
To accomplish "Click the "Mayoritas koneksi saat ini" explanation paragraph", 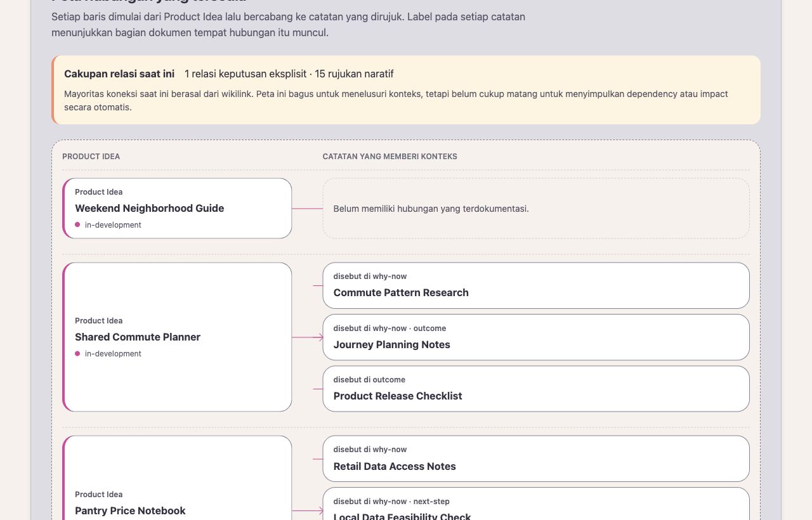I will pyautogui.click(x=396, y=101).
